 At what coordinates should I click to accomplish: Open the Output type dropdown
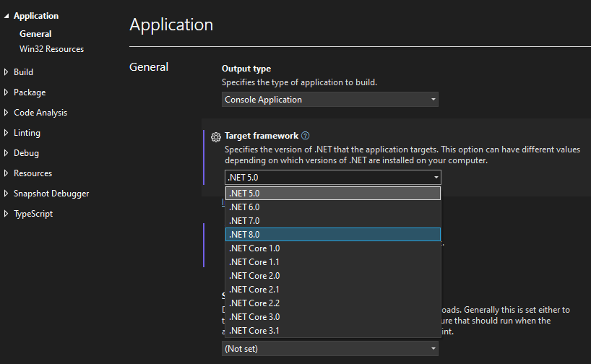[329, 100]
